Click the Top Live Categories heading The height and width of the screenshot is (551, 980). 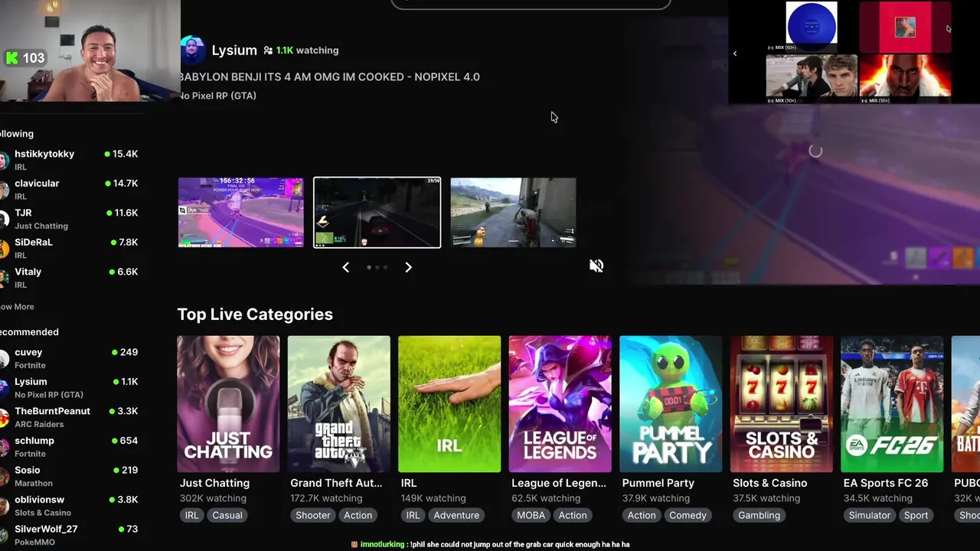pos(255,315)
